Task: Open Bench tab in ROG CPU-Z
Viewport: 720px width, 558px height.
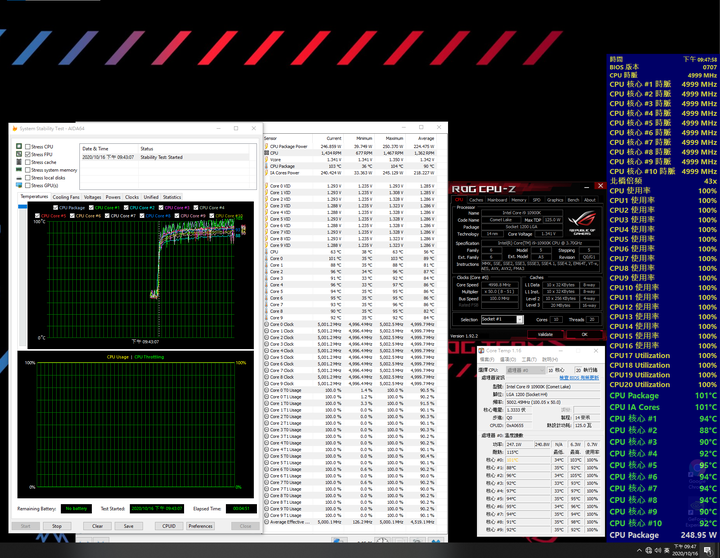Action: pyautogui.click(x=573, y=200)
